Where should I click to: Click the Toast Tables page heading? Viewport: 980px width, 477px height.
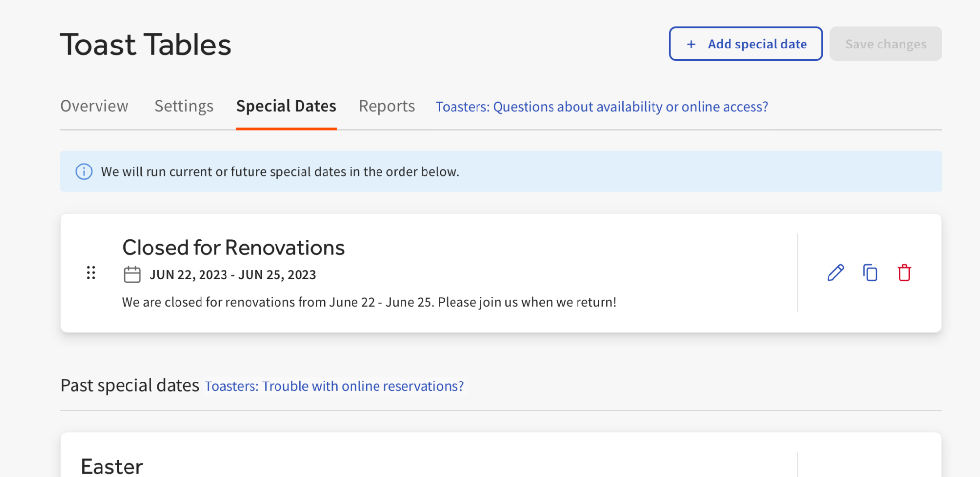[146, 45]
